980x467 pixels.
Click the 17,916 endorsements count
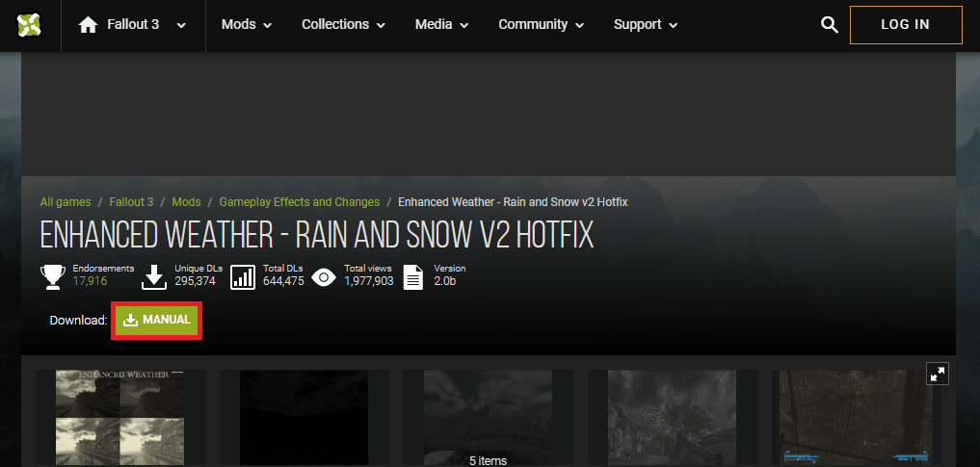point(90,281)
